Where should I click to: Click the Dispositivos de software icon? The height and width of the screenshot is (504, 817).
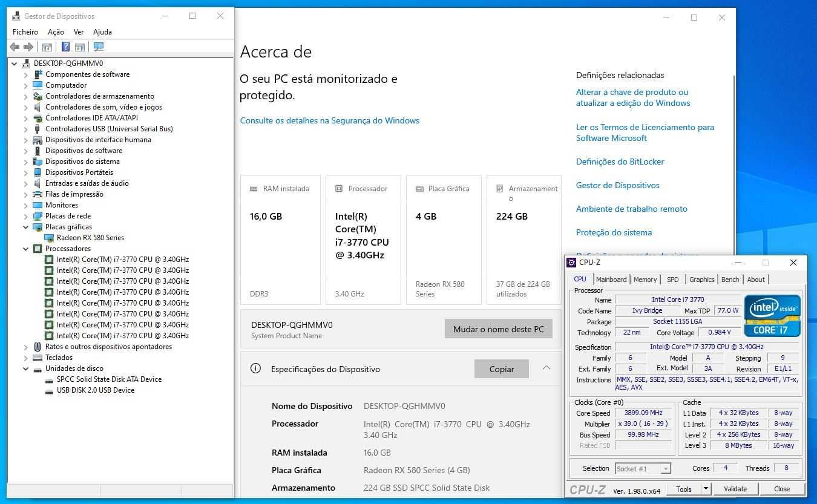click(38, 151)
